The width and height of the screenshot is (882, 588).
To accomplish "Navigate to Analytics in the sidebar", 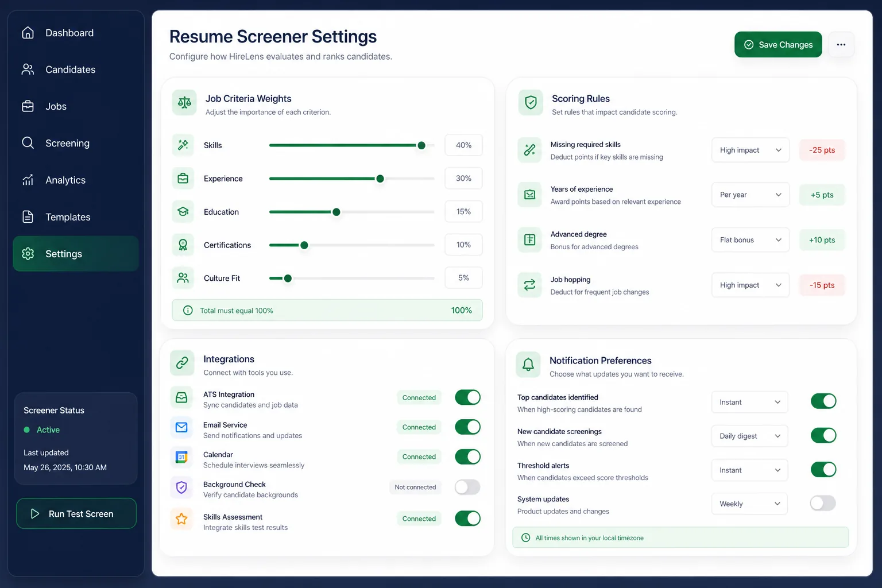I will 76,180.
